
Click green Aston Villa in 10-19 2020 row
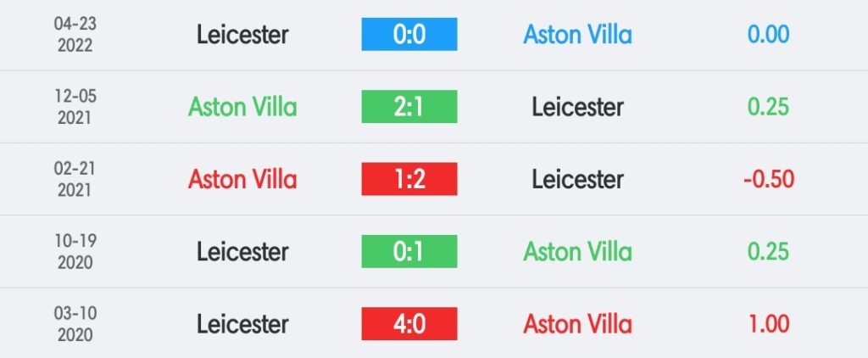coord(577,252)
